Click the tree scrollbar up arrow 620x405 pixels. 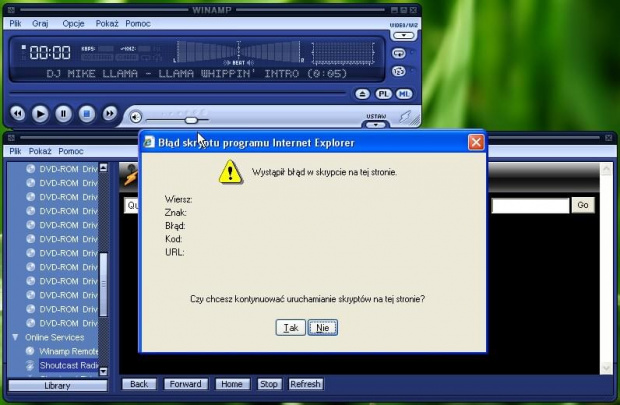(103, 167)
